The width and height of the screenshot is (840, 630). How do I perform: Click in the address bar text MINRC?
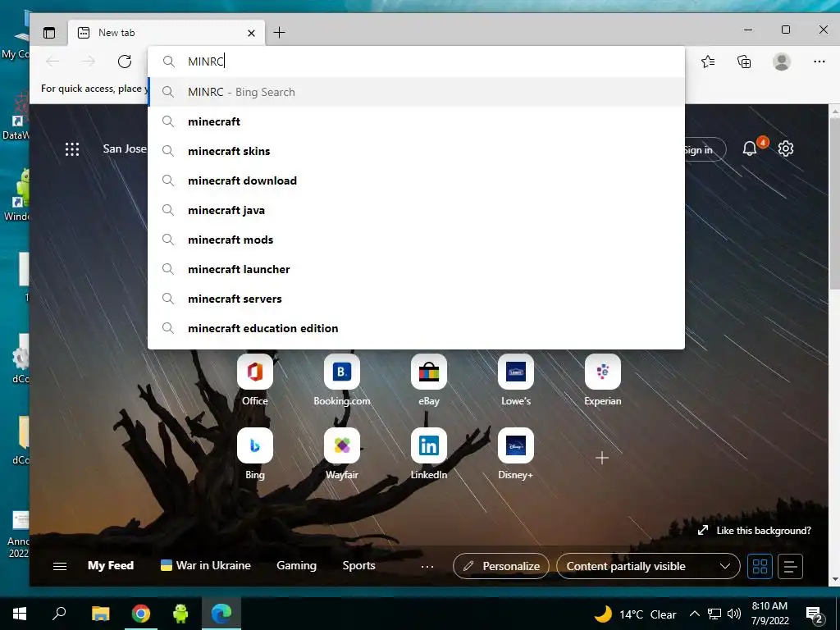point(206,62)
